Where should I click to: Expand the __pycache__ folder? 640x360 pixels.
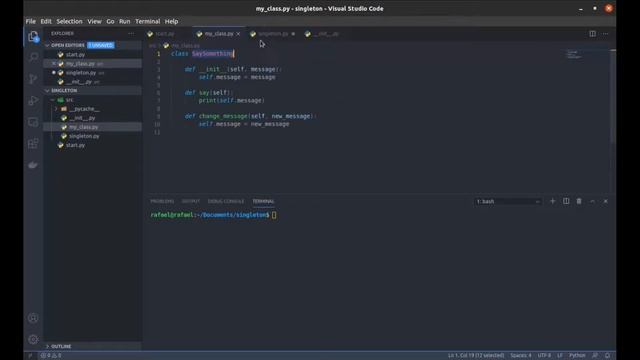point(56,109)
